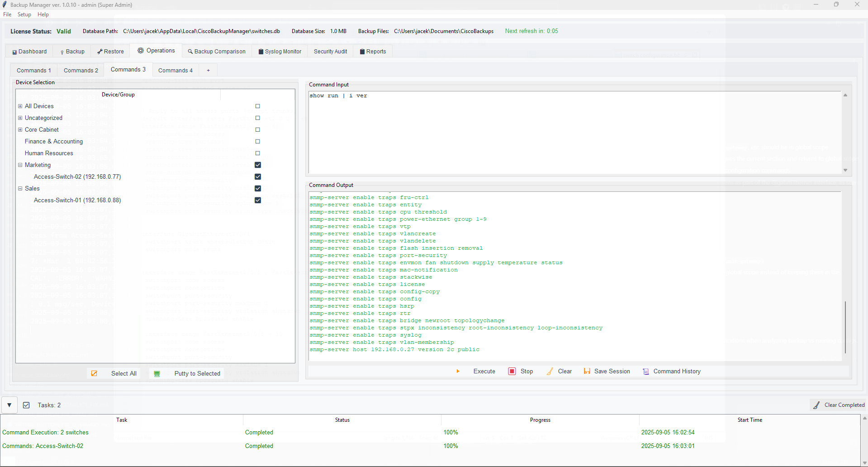Image resolution: width=868 pixels, height=467 pixels.
Task: Tick the Uncategorized checkbox
Action: (258, 118)
